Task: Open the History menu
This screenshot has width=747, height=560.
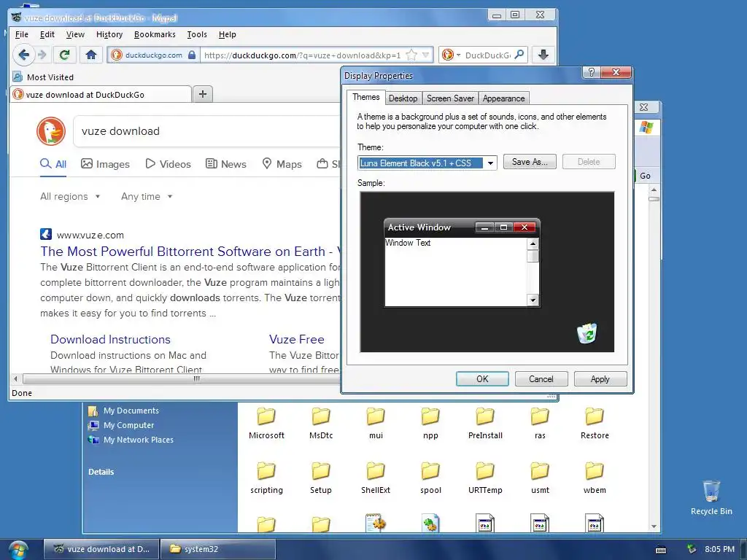Action: [109, 34]
